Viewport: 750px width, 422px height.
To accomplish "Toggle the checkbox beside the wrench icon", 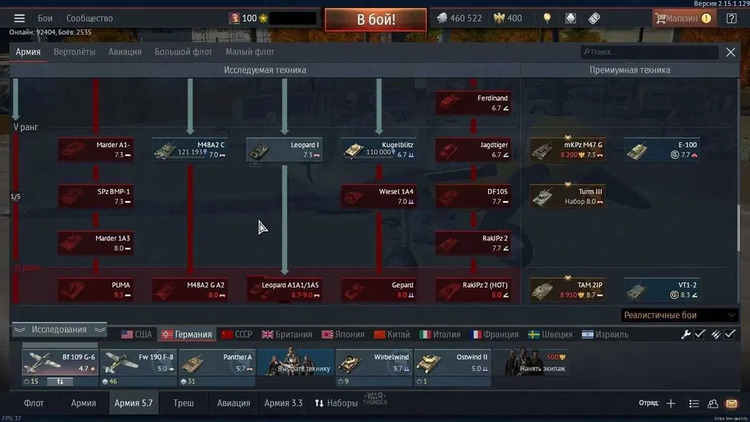I will [700, 334].
